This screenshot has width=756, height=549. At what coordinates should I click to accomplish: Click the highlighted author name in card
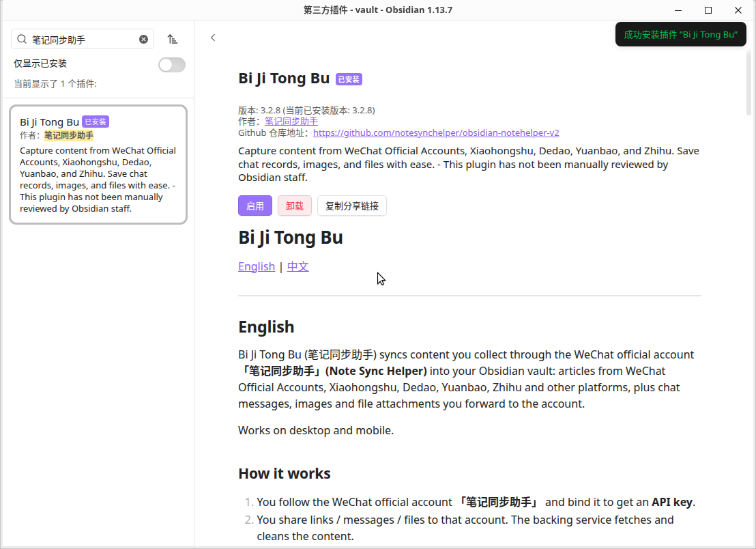point(69,136)
